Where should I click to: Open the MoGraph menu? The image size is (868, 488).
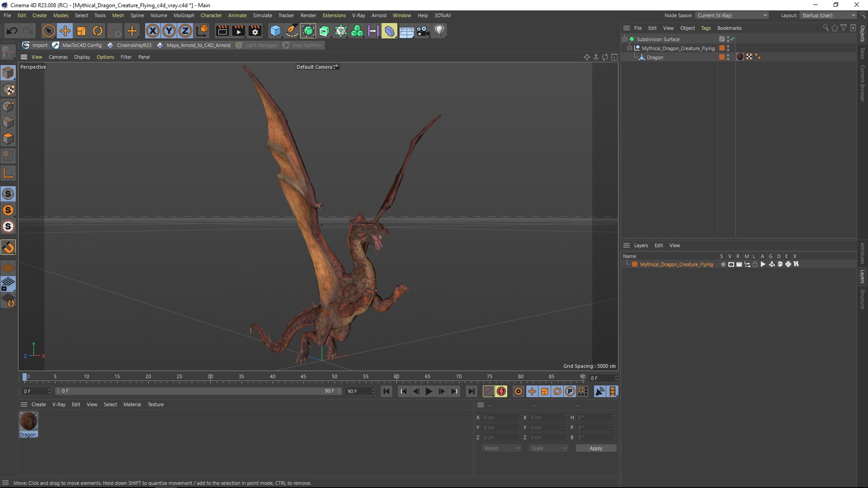click(184, 15)
